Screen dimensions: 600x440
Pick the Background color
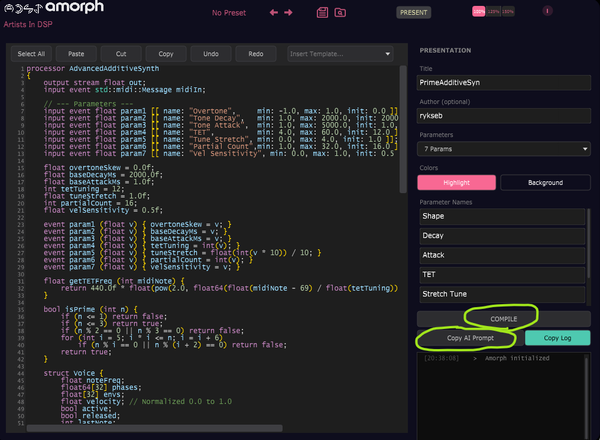(545, 183)
